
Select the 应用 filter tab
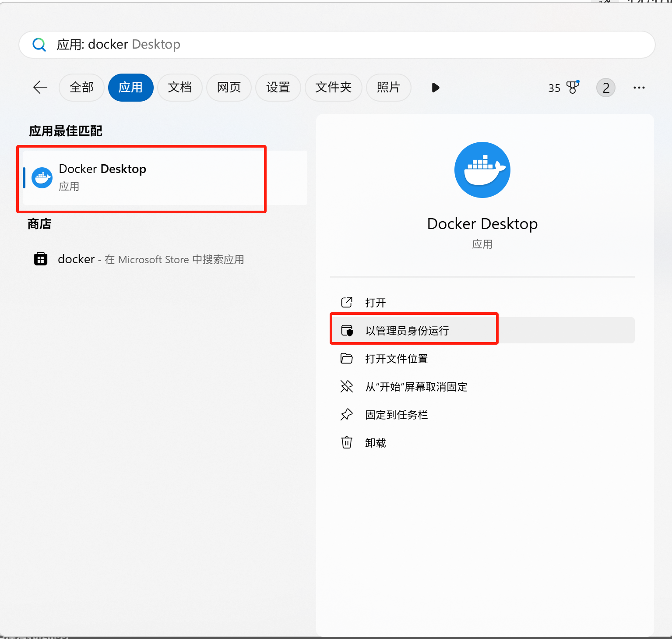pos(130,88)
